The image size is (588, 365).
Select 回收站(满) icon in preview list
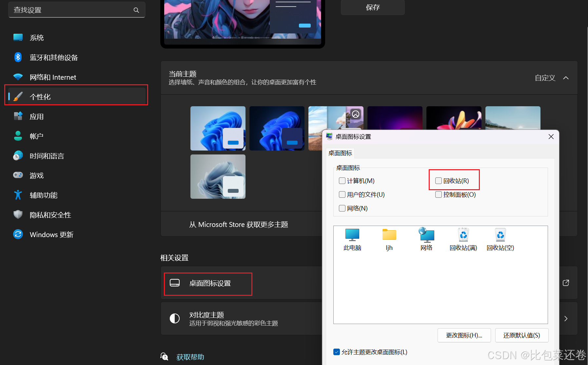463,240
